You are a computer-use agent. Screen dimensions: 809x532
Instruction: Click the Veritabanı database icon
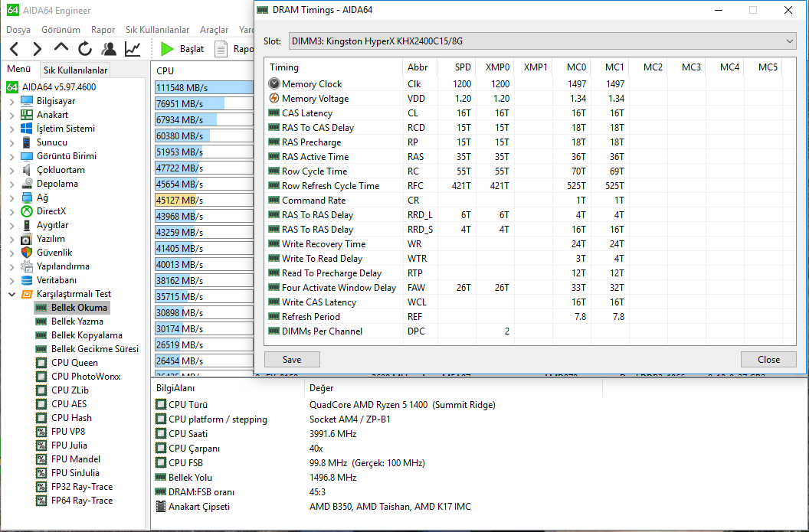tap(27, 280)
